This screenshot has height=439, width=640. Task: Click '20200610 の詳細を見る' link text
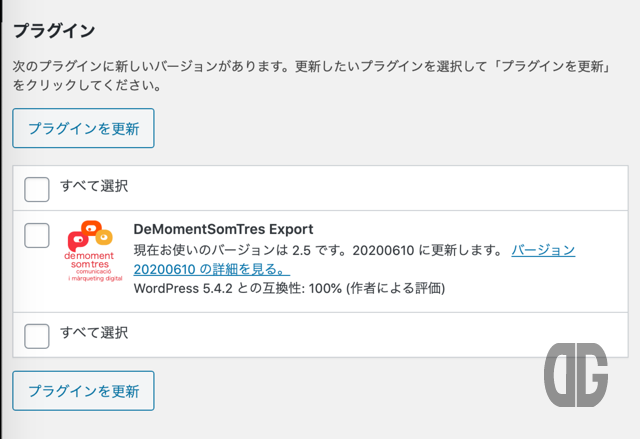coord(212,269)
